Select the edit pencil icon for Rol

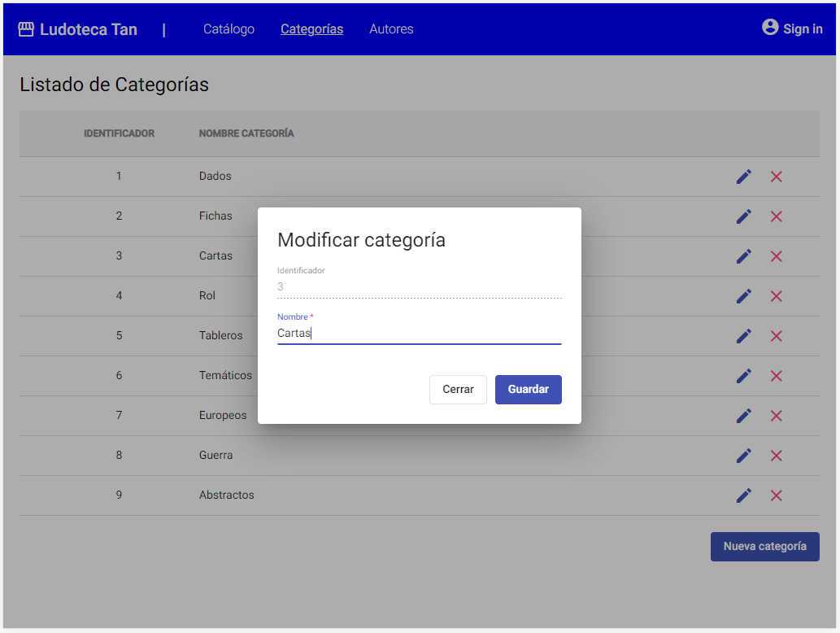pos(743,296)
